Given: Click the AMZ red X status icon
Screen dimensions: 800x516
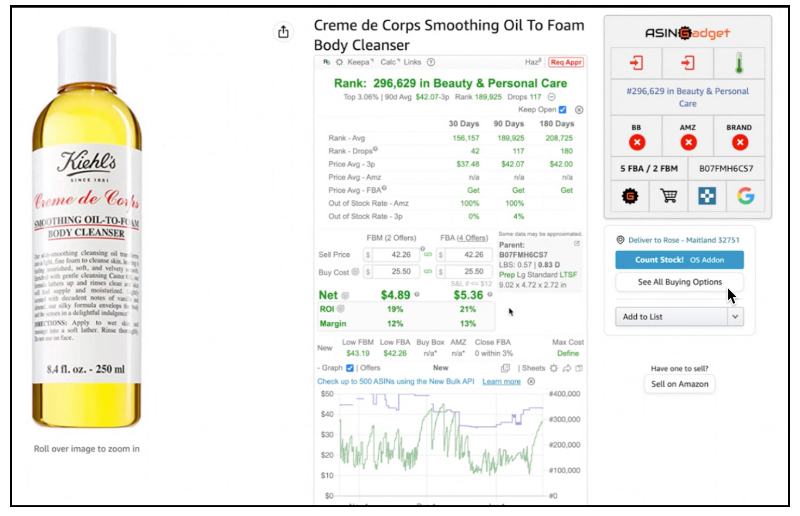Looking at the screenshot, I should [688, 142].
